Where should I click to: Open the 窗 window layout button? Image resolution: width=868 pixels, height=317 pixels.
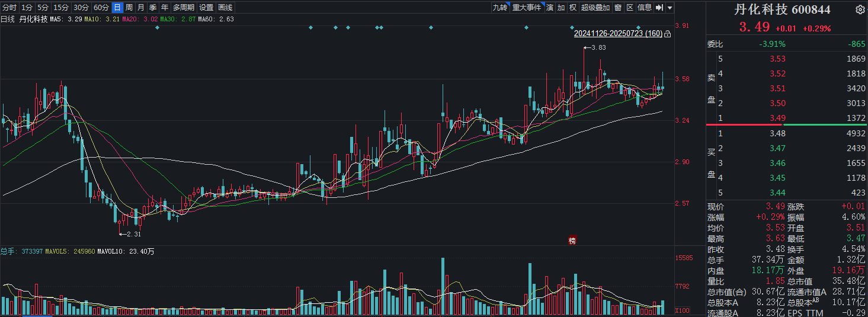pos(618,8)
